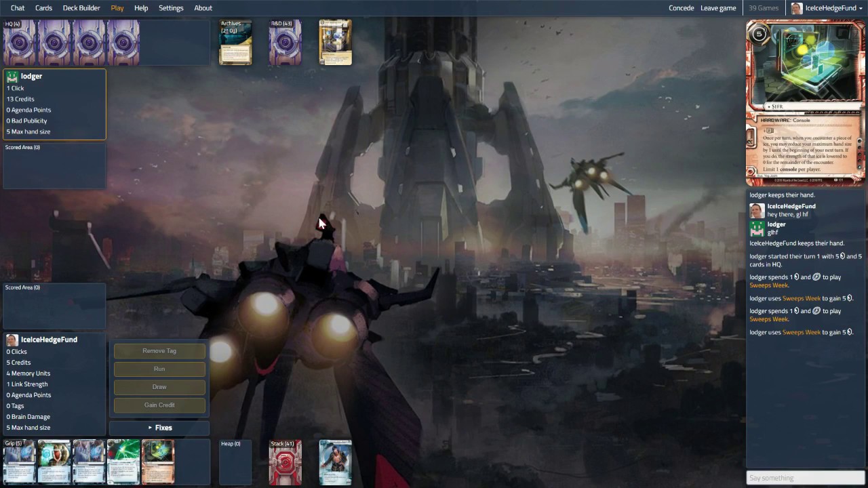The width and height of the screenshot is (868, 488).
Task: Click the large Sifr card preview
Action: click(x=806, y=102)
